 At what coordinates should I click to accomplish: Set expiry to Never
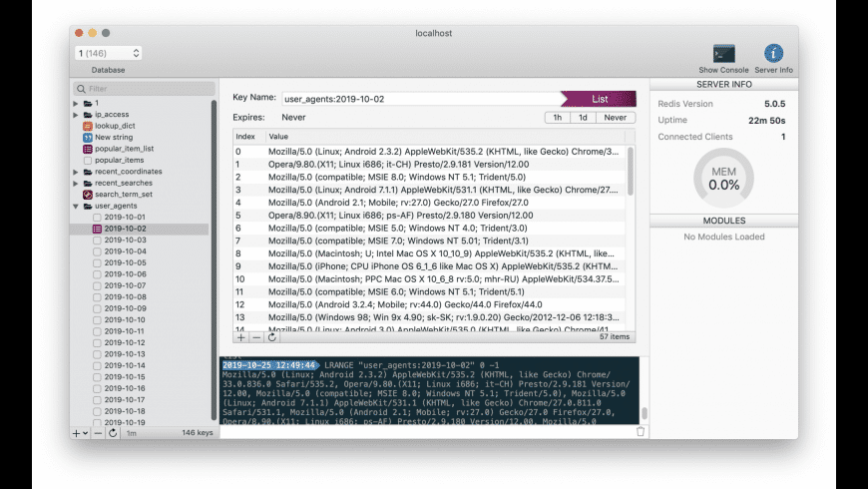coord(615,118)
